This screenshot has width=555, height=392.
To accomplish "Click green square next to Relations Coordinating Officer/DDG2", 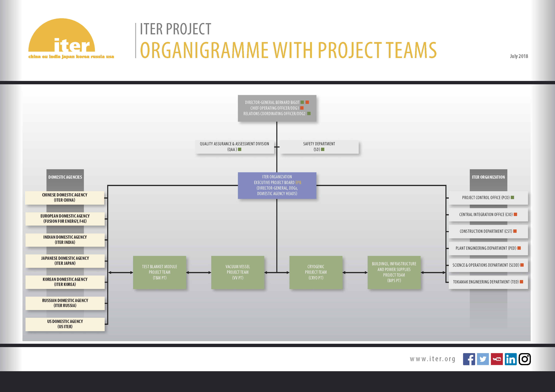I will 309,113.
